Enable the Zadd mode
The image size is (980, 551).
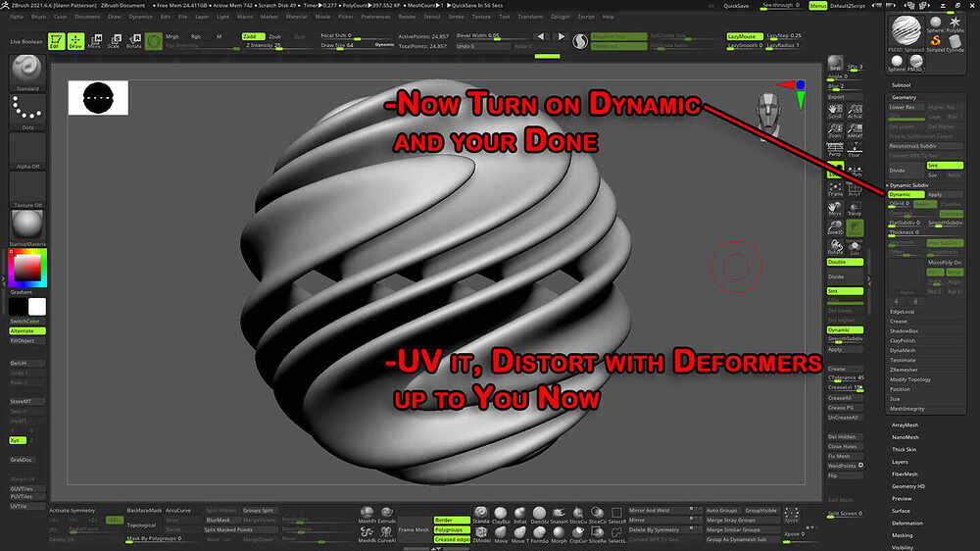253,36
